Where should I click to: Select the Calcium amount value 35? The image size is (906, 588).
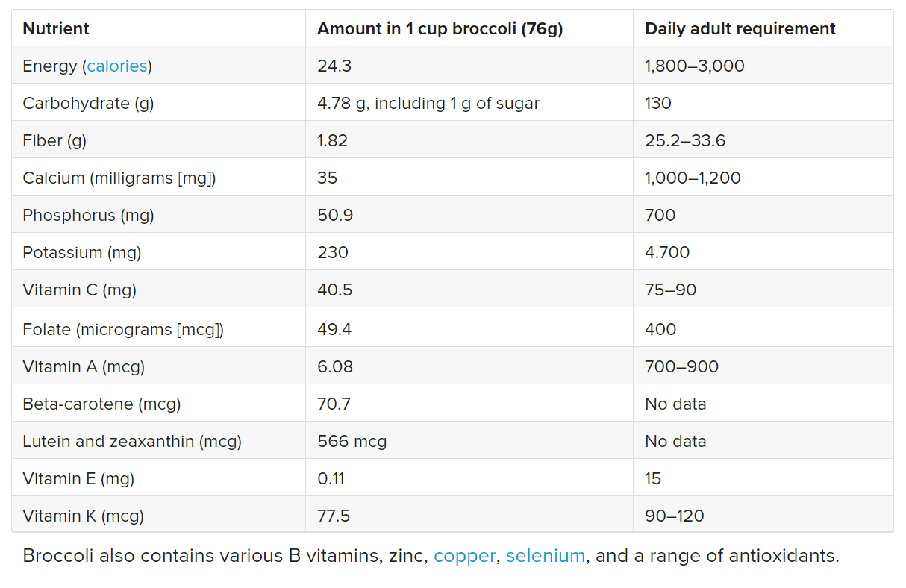click(x=327, y=178)
